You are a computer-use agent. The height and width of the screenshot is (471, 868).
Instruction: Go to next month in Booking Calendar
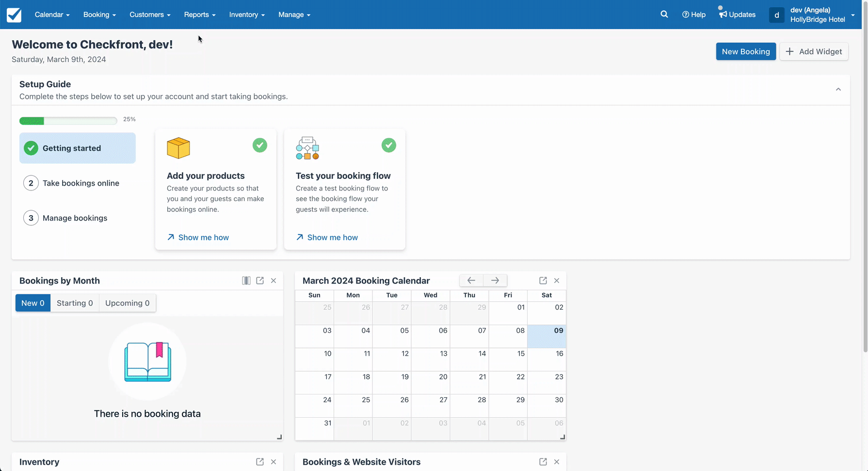coord(495,281)
